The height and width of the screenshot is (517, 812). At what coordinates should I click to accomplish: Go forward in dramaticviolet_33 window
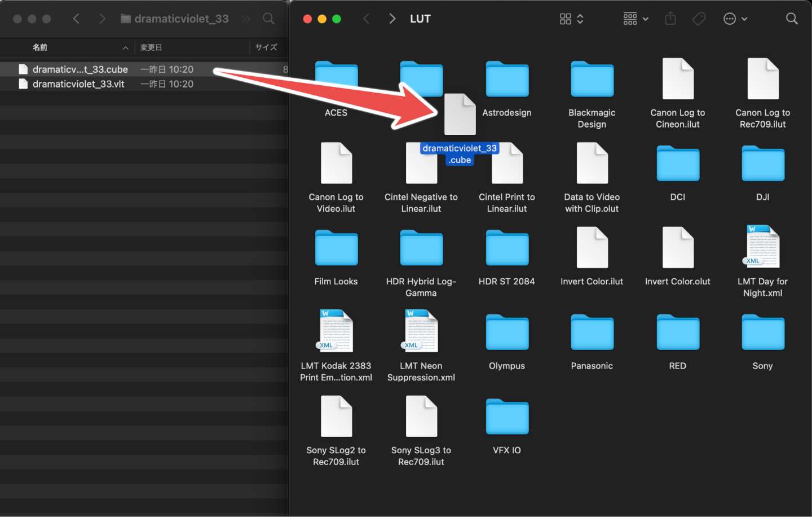click(x=102, y=19)
